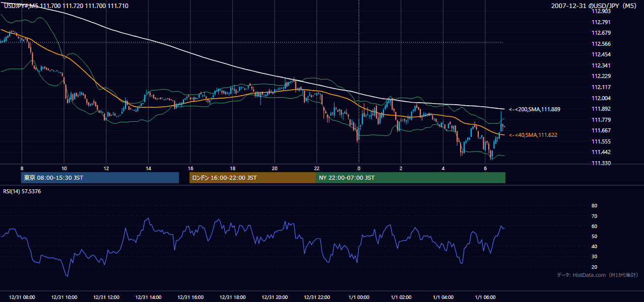Click price axis value 111.555

click(x=601, y=141)
